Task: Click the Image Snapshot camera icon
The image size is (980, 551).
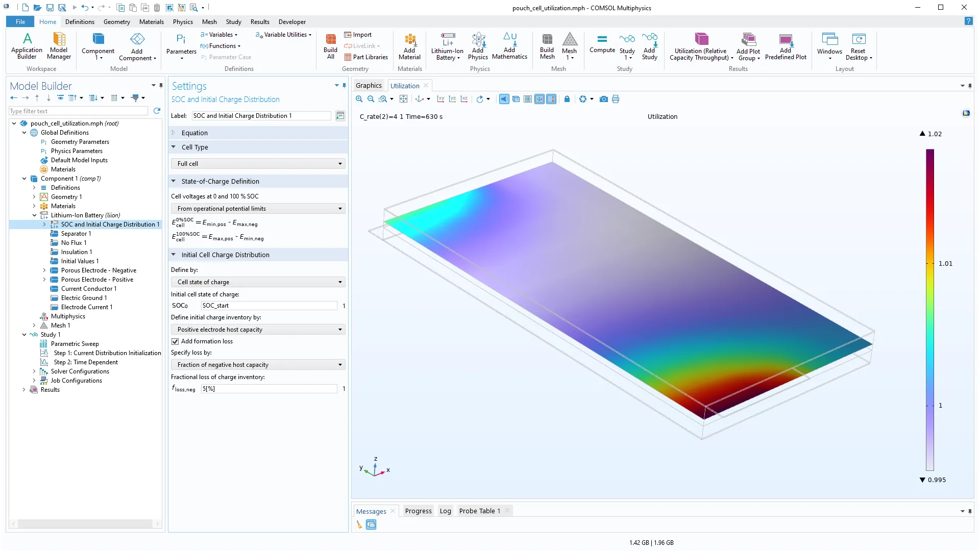Action: tap(604, 99)
